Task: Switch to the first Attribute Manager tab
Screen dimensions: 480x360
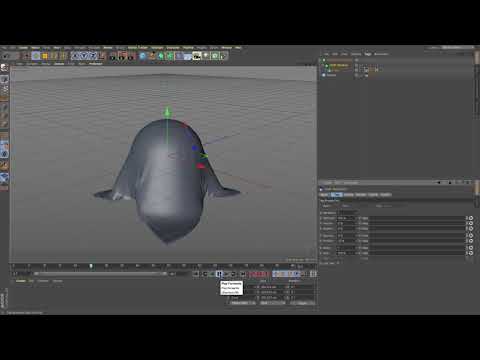Action: [x=324, y=195]
